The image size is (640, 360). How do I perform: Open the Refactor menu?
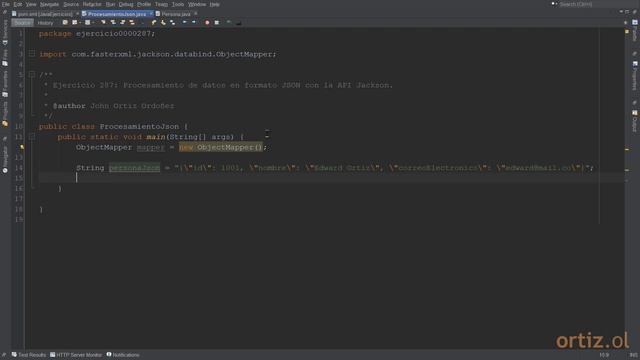coord(92,4)
